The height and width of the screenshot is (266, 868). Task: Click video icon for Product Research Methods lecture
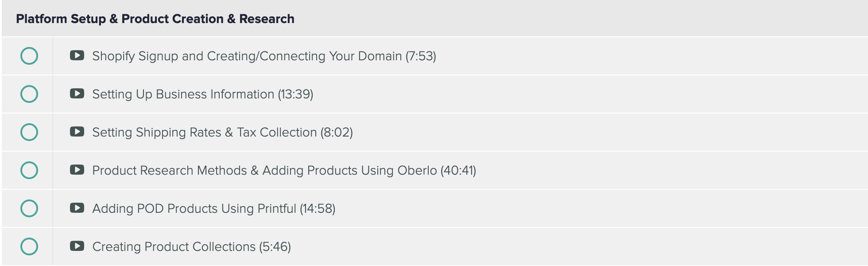coord(77,170)
